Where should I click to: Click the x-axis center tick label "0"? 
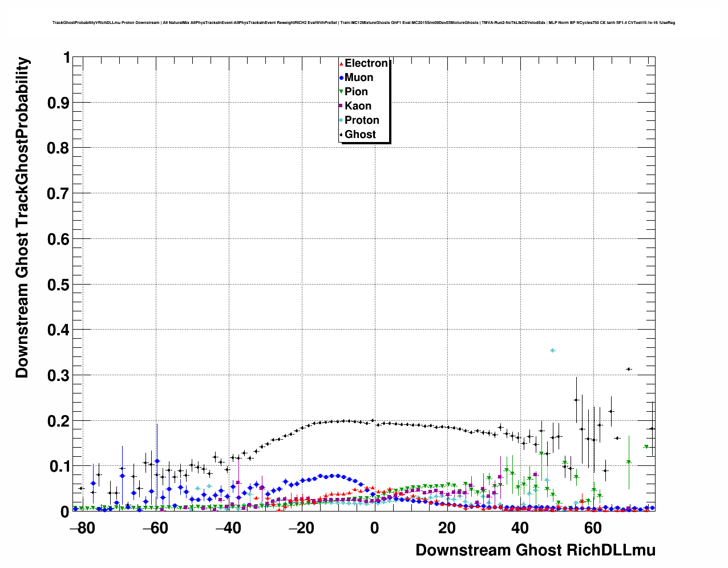(x=374, y=528)
